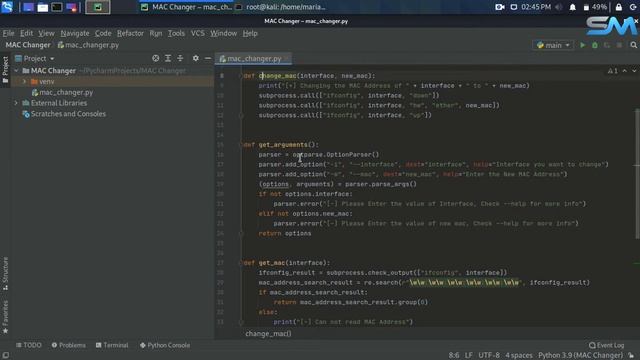Open the File menu
The height and width of the screenshot is (360, 640).
click(x=8, y=33)
